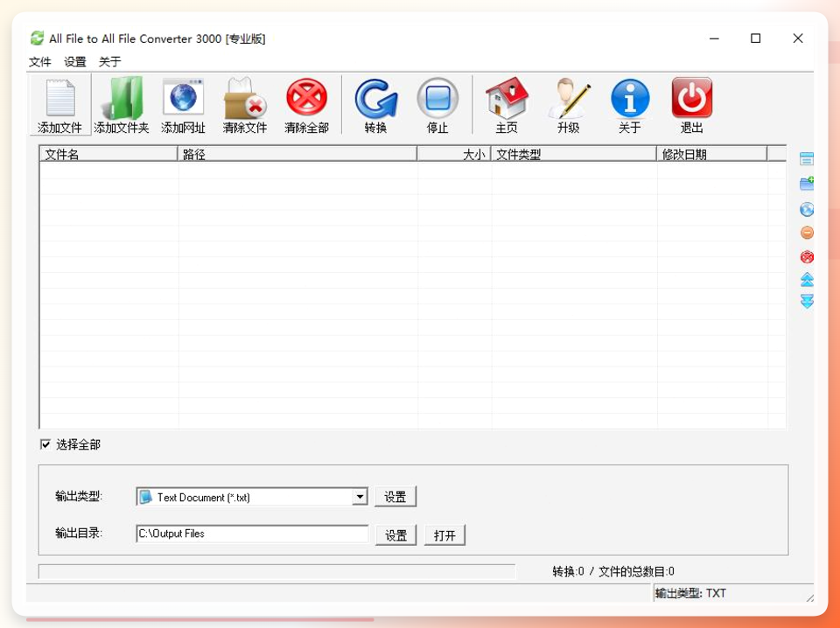Screen dimensions: 840x628
Task: Click the sidebar add-folder icon with plus
Action: 806,184
